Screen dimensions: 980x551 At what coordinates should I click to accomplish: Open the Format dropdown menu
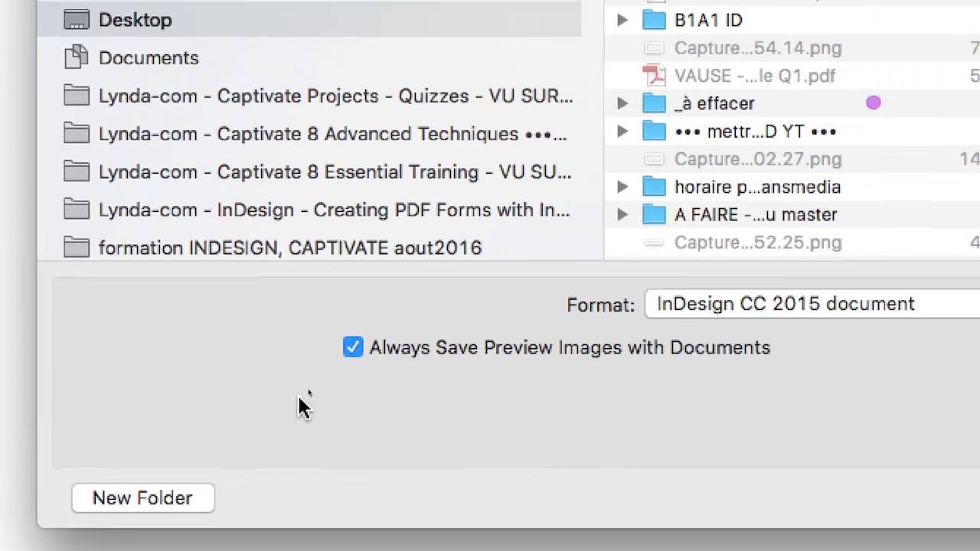[x=812, y=305]
